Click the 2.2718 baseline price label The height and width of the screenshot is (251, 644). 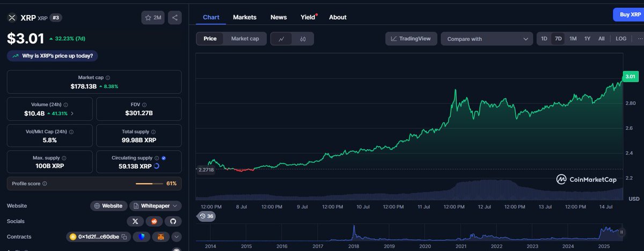[x=206, y=169]
